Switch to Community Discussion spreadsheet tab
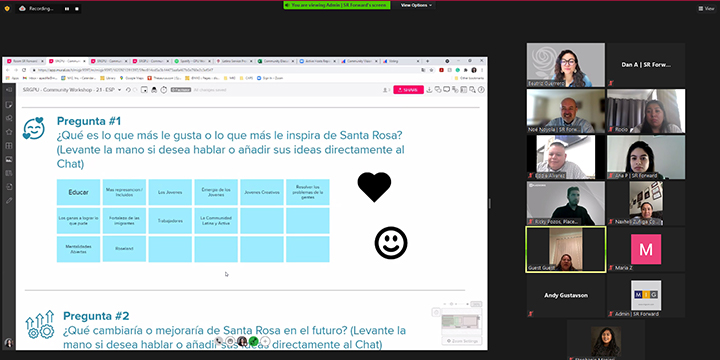This screenshot has height=360, width=720. (x=276, y=61)
